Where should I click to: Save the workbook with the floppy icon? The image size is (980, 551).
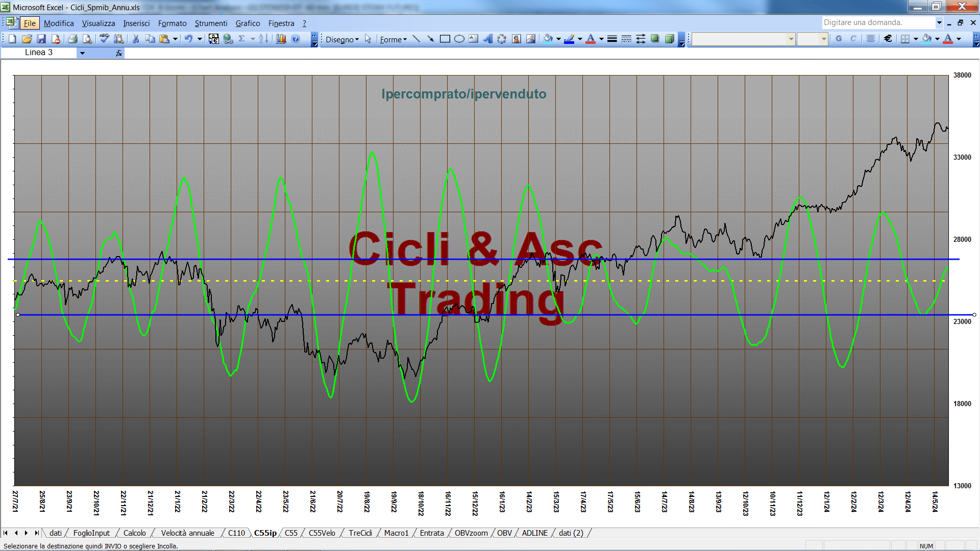pyautogui.click(x=41, y=39)
